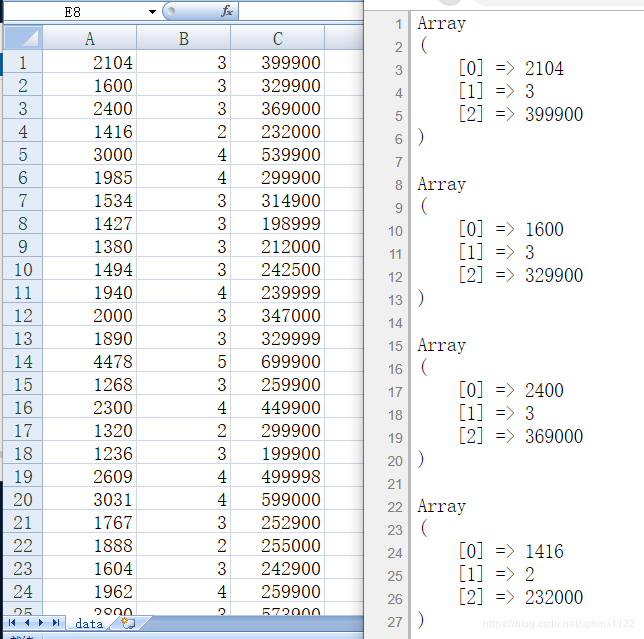Click line number 1 in output pane
The width and height of the screenshot is (644, 639).
(x=398, y=24)
